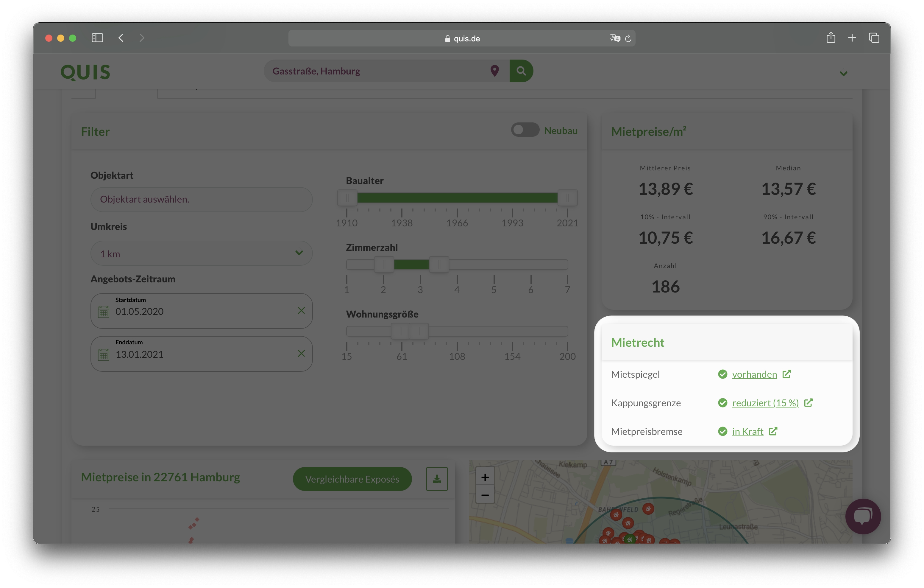Image resolution: width=924 pixels, height=588 pixels.
Task: Click the Baualter right slider handle
Action: [x=567, y=198]
